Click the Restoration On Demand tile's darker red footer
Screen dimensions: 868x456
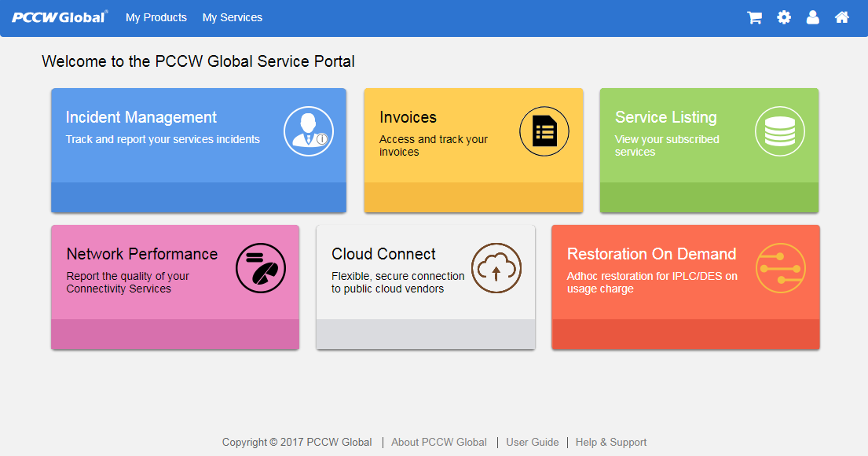[x=685, y=334]
